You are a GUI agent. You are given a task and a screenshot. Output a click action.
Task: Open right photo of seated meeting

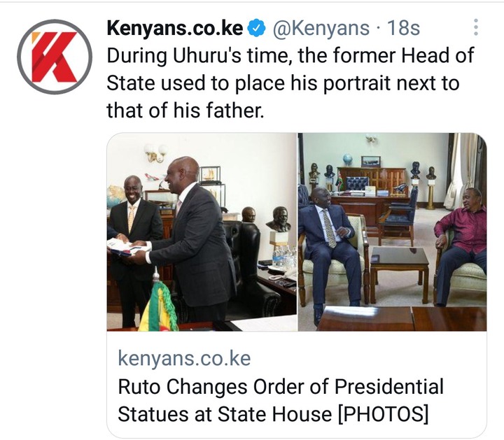coord(392,232)
